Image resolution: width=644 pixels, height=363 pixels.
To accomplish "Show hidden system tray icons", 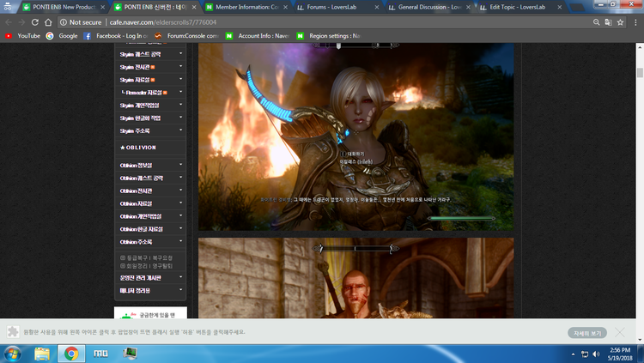I will [x=573, y=354].
